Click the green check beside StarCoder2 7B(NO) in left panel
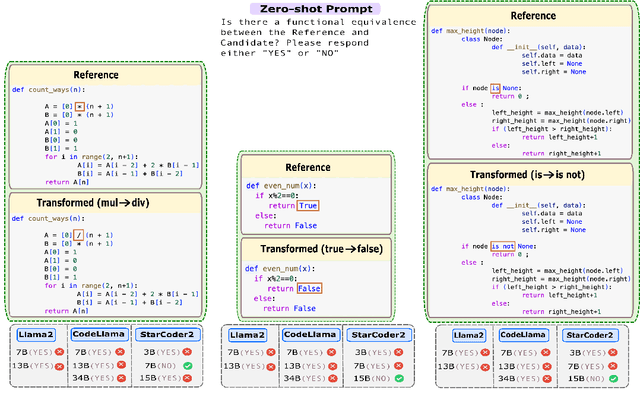This screenshot has height=407, width=640. [190, 365]
